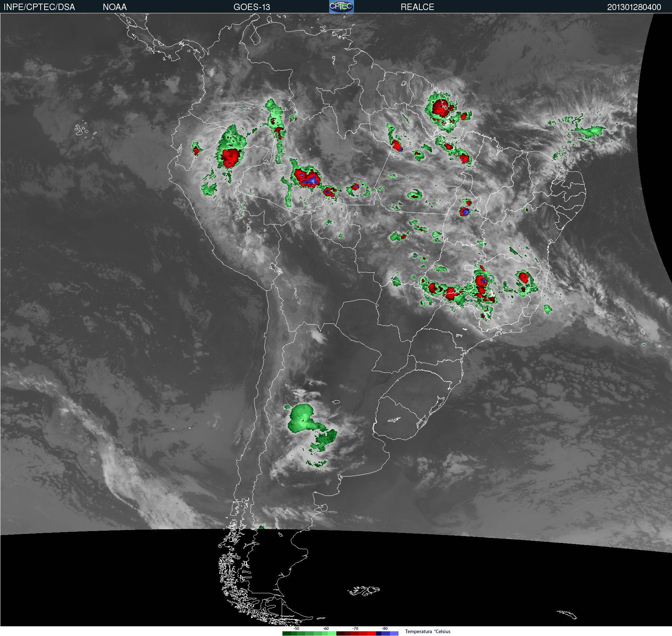The width and height of the screenshot is (672, 636).
Task: Click the red section of the temperature color bar
Action: coord(356,633)
